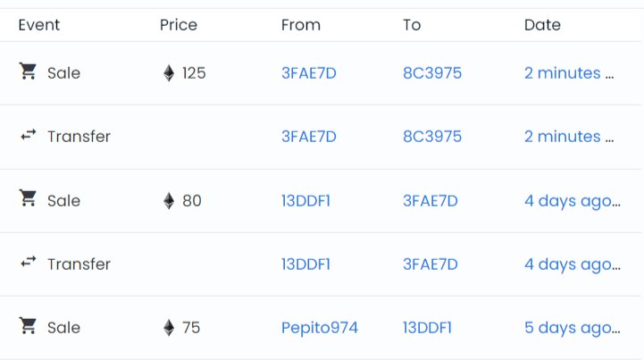Open the Pepito974 profile link

[x=320, y=328]
